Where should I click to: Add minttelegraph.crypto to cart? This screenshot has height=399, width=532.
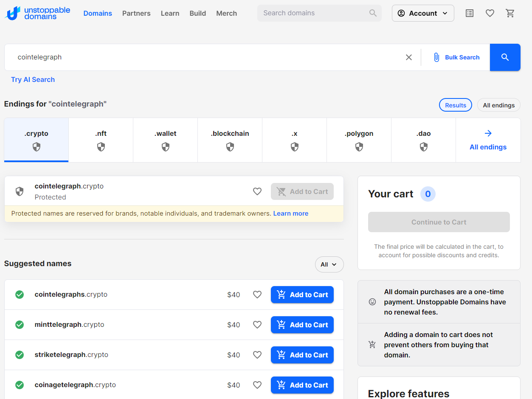click(302, 325)
